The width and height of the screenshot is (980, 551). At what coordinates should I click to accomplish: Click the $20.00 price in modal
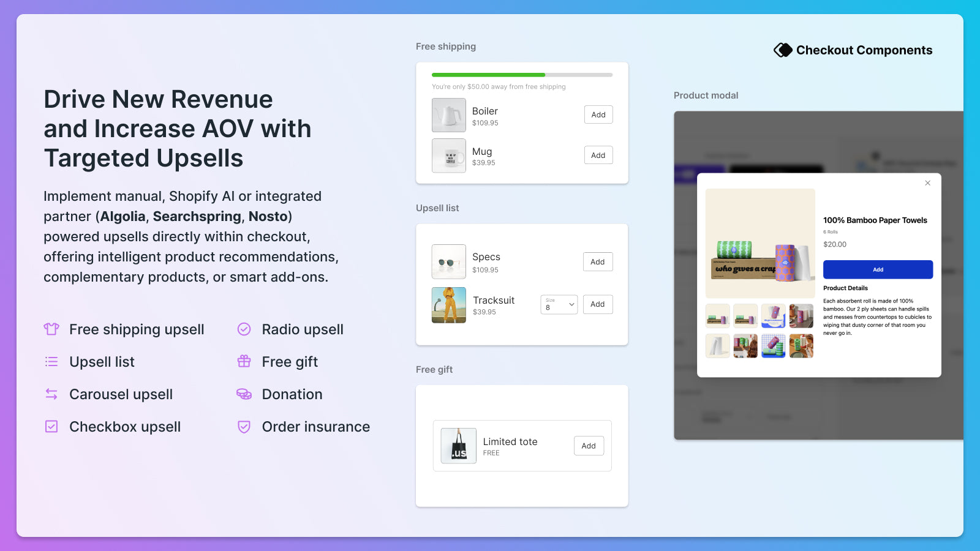pyautogui.click(x=835, y=244)
